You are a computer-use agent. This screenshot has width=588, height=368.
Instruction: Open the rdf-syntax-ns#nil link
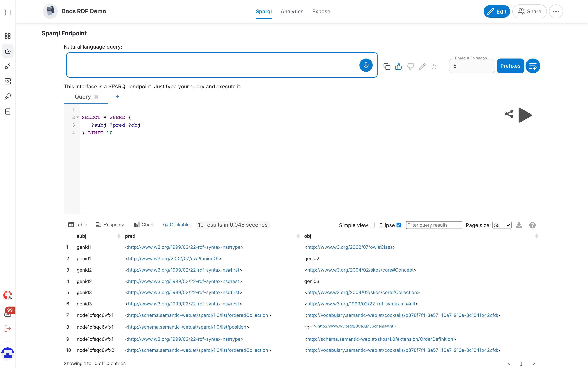pos(361,304)
